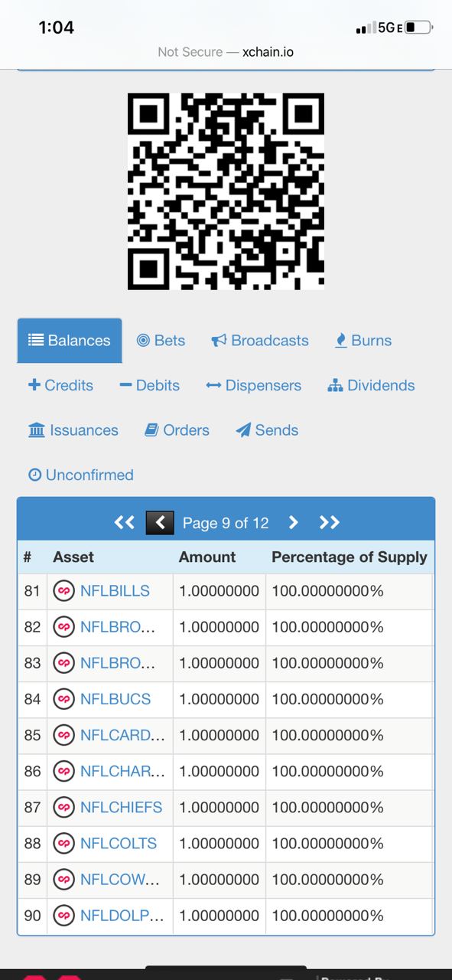The width and height of the screenshot is (452, 980).
Task: Tap the address QR code image
Action: 226,191
